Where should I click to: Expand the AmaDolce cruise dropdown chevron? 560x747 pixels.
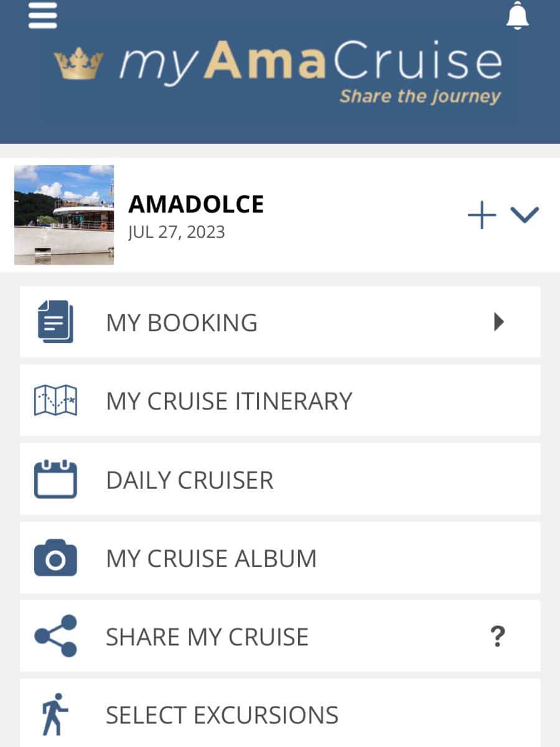coord(525,215)
